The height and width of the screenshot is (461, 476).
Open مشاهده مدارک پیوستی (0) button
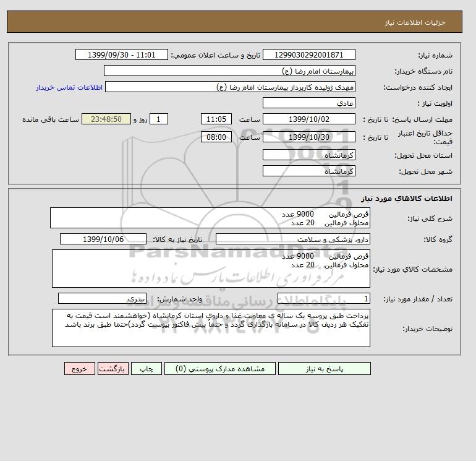tap(220, 369)
